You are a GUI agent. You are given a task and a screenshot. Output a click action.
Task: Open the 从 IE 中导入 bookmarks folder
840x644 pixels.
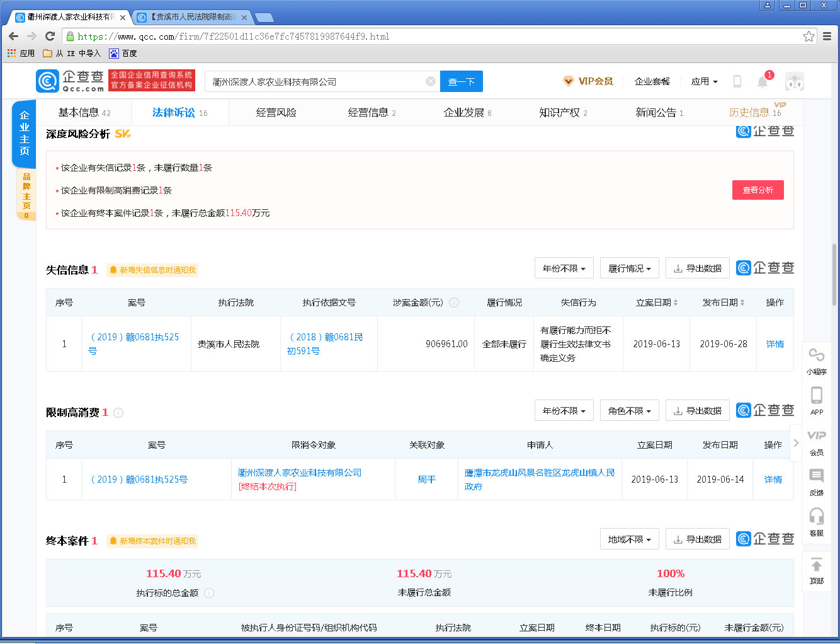point(72,54)
